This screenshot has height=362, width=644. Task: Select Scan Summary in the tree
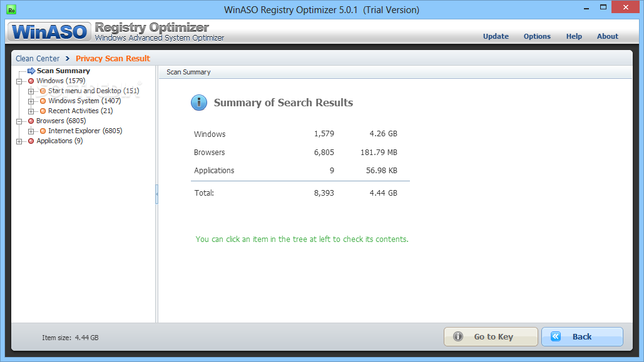tap(63, 71)
